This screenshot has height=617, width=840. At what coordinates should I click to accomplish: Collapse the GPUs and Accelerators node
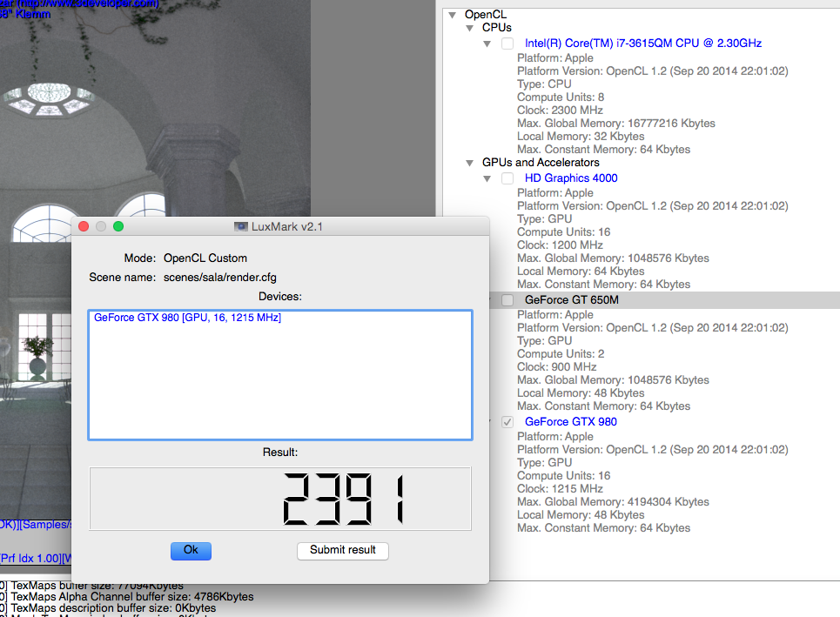click(470, 163)
